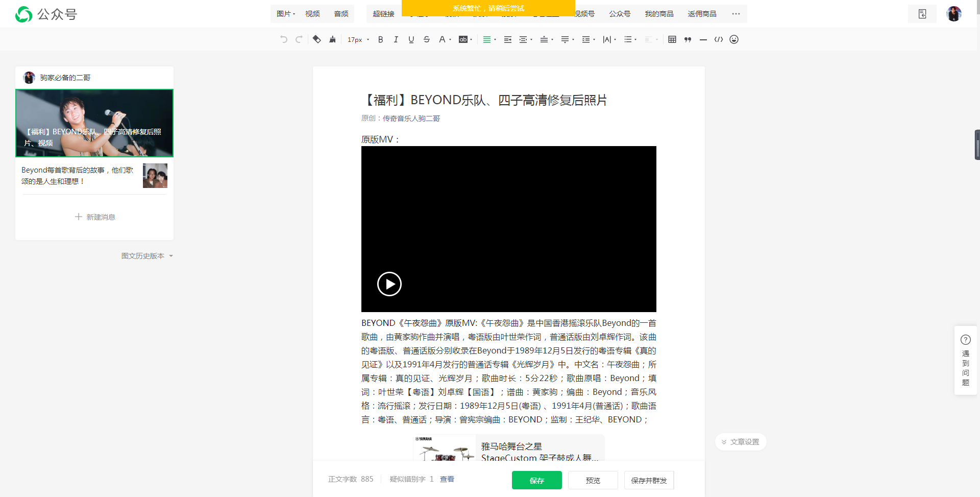Image resolution: width=980 pixels, height=497 pixels.
Task: Click the 保存并群发 button
Action: click(649, 480)
